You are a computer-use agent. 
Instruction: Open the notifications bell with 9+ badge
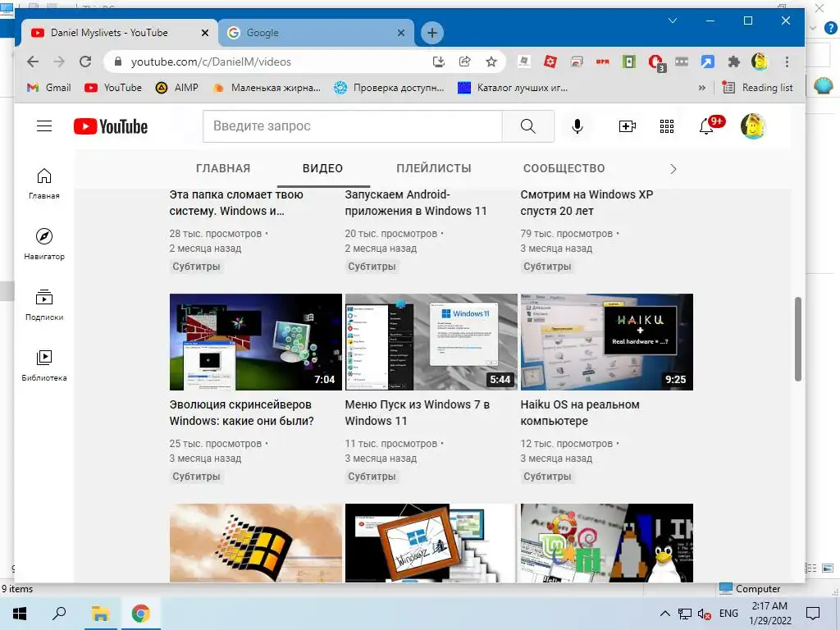click(x=710, y=126)
